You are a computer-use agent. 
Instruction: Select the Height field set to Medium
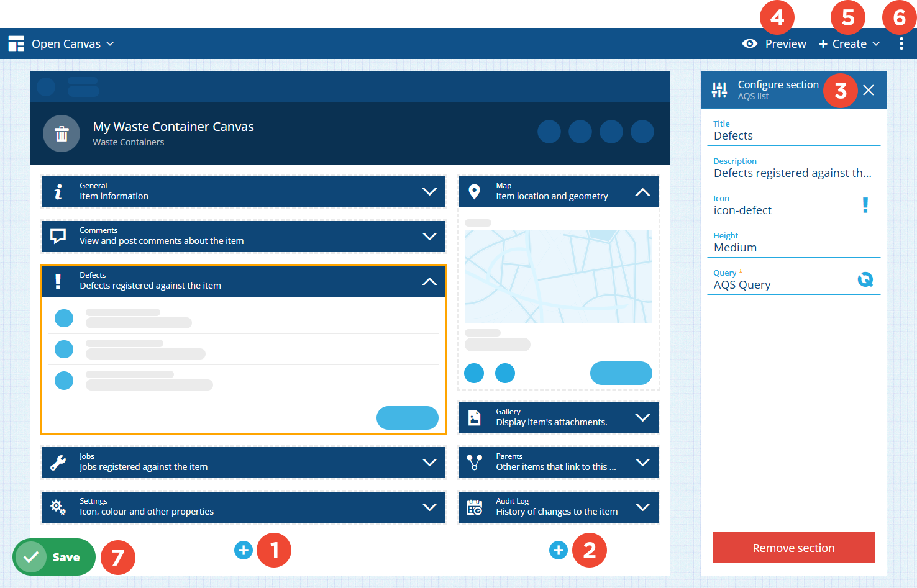[x=793, y=247]
